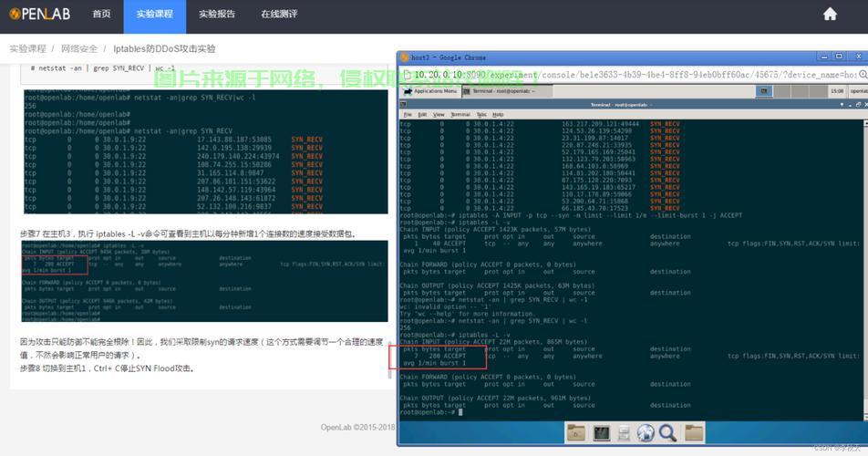
Task: Open the application finder magnifier in dock
Action: coord(667,433)
